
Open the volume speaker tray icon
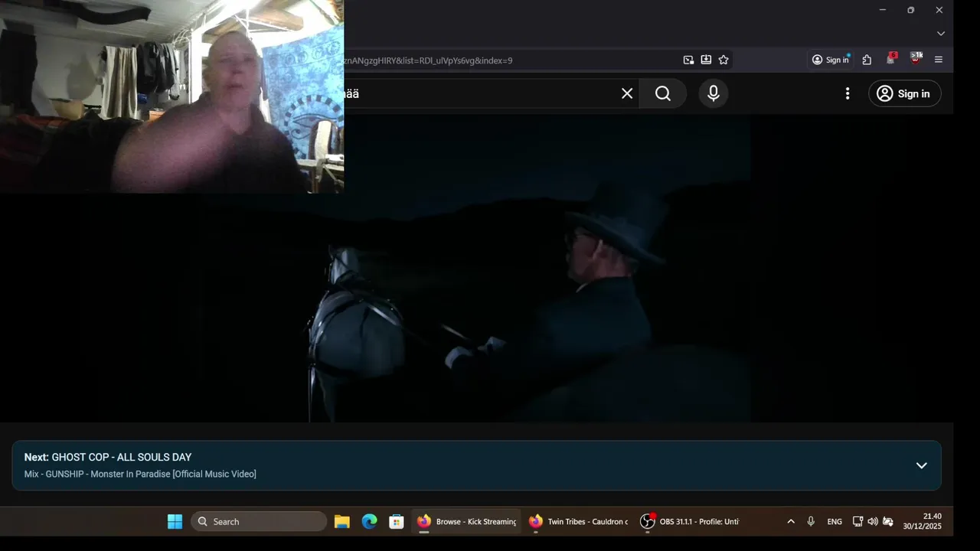[873, 521]
